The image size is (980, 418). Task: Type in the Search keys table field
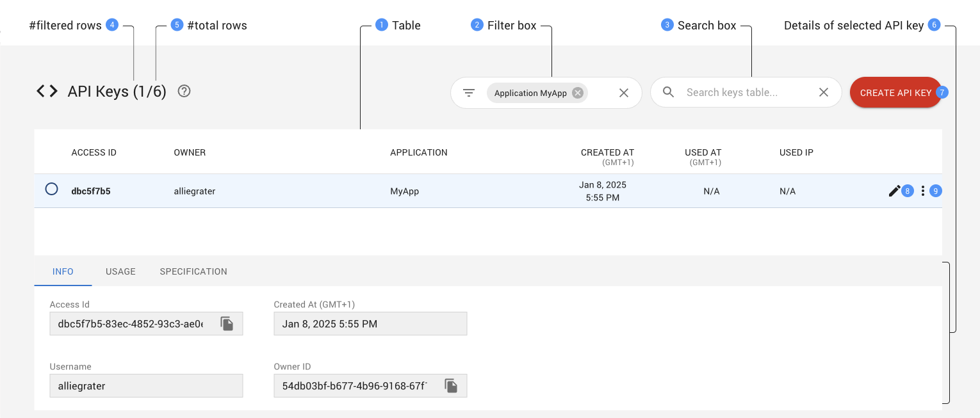[x=743, y=93]
